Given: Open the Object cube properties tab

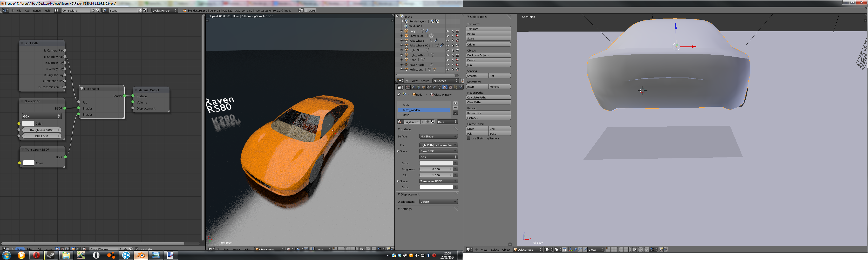Looking at the screenshot, I should (x=424, y=87).
